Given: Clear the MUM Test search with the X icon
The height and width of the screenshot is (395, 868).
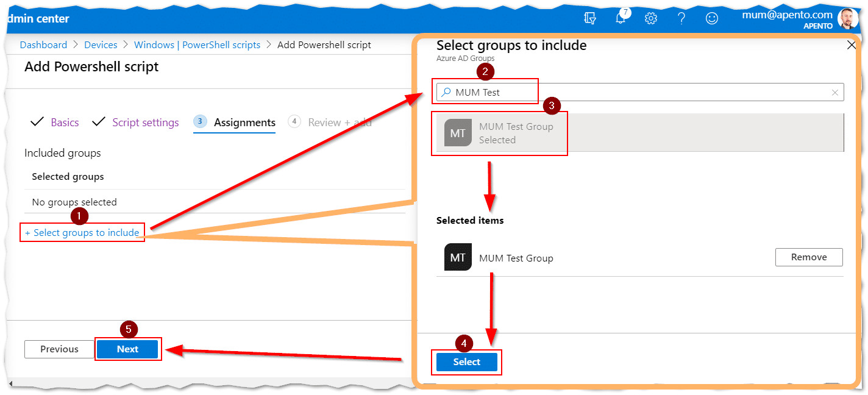Looking at the screenshot, I should (x=834, y=91).
